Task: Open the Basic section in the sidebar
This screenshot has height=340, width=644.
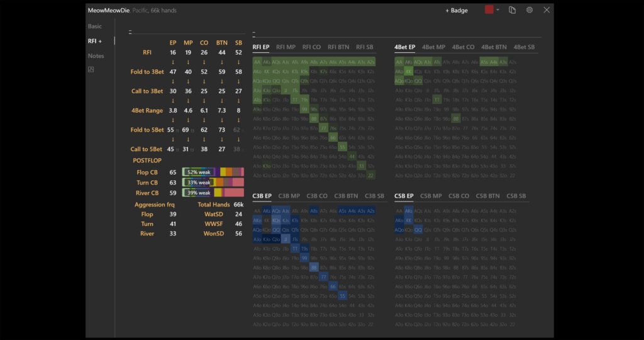Action: pyautogui.click(x=95, y=26)
